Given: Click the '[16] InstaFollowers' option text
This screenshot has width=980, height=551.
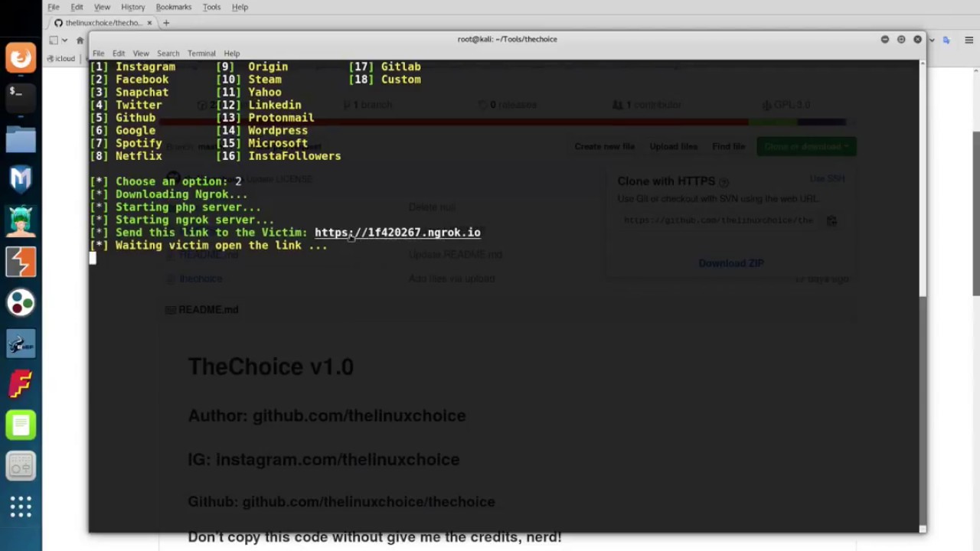Looking at the screenshot, I should click(x=279, y=156).
